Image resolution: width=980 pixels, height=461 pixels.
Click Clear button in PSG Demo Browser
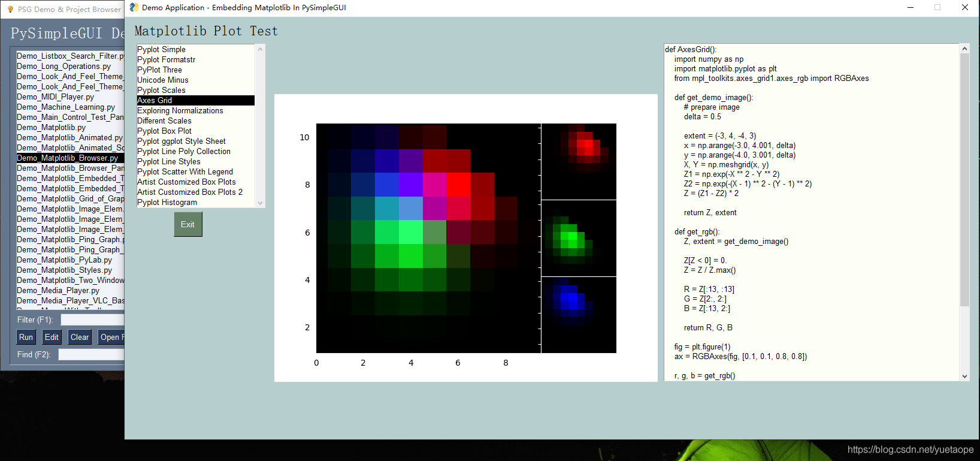click(x=80, y=337)
